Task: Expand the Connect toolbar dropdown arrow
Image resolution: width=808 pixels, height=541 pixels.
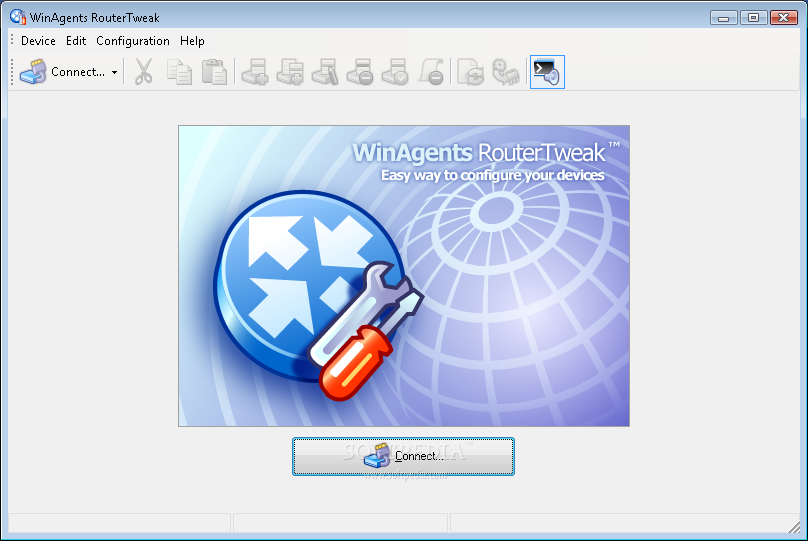Action: [x=114, y=72]
